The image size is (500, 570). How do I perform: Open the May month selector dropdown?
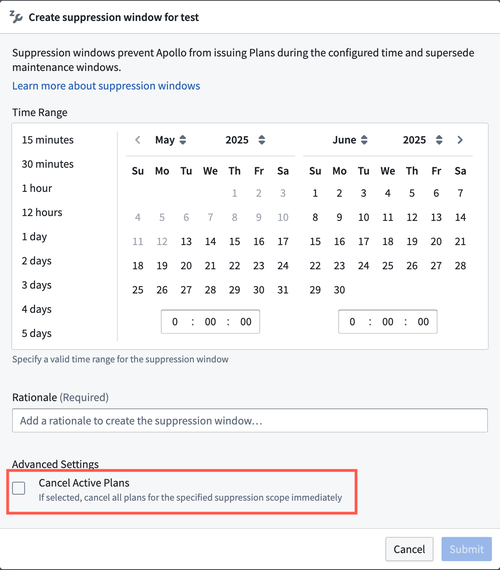click(171, 140)
